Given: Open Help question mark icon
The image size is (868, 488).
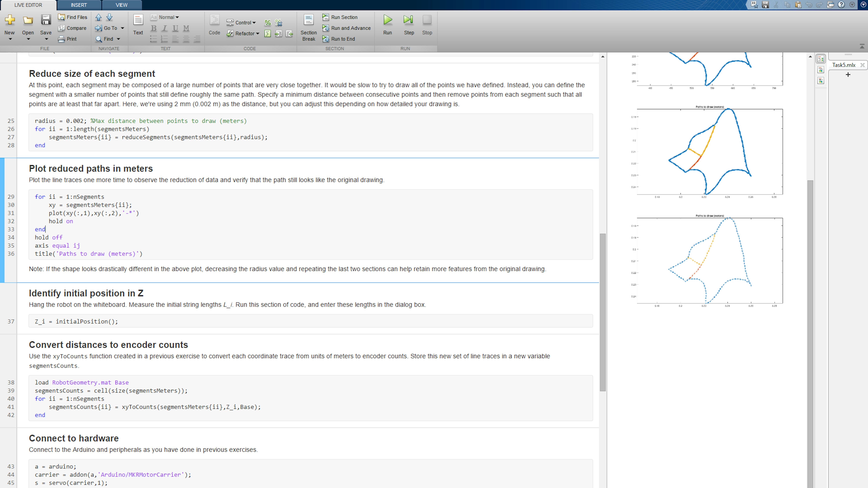Looking at the screenshot, I should point(841,5).
